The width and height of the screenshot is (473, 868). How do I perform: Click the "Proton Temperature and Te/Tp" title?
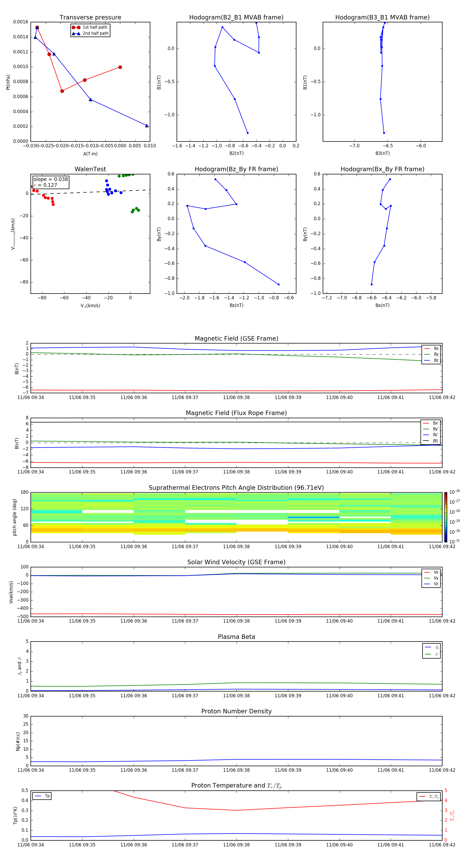point(236,786)
